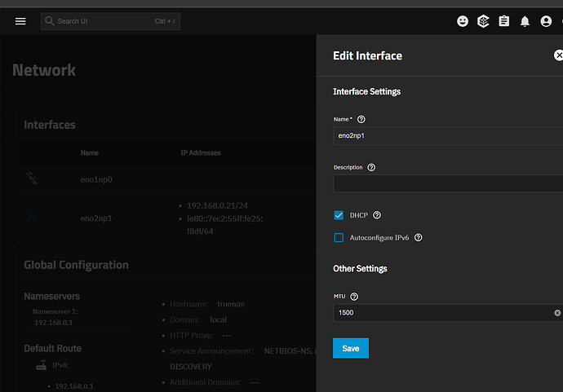563x392 pixels.
Task: Click the Name field containing eno2np1
Action: click(x=448, y=135)
